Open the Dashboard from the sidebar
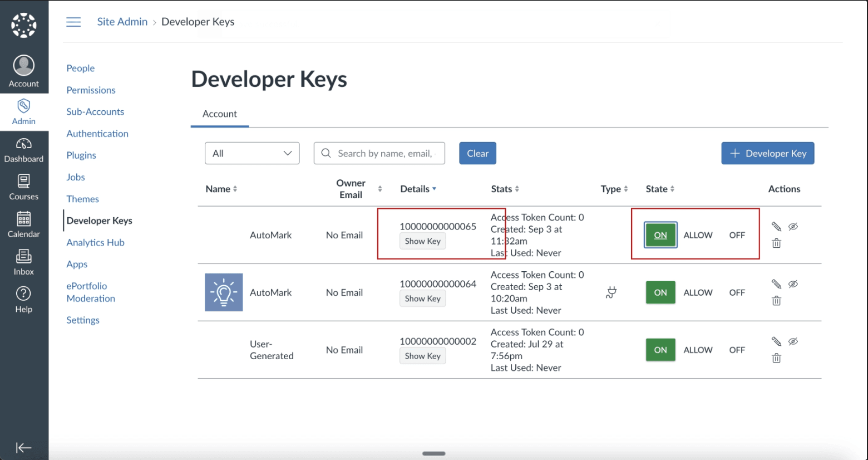 24,149
